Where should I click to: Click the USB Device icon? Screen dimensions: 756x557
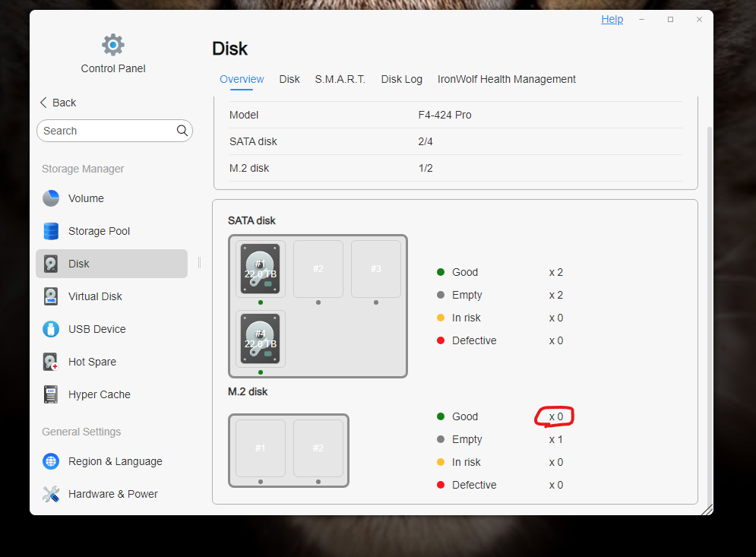pyautogui.click(x=51, y=329)
